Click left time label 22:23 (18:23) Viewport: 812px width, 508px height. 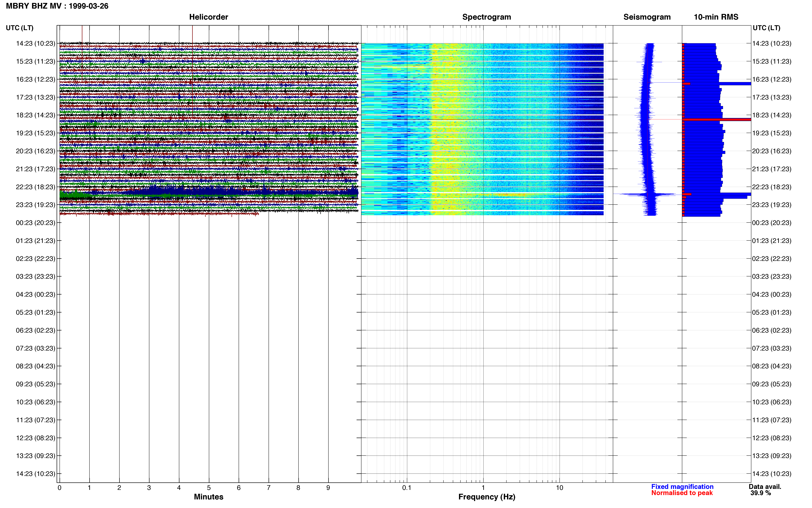pyautogui.click(x=35, y=187)
